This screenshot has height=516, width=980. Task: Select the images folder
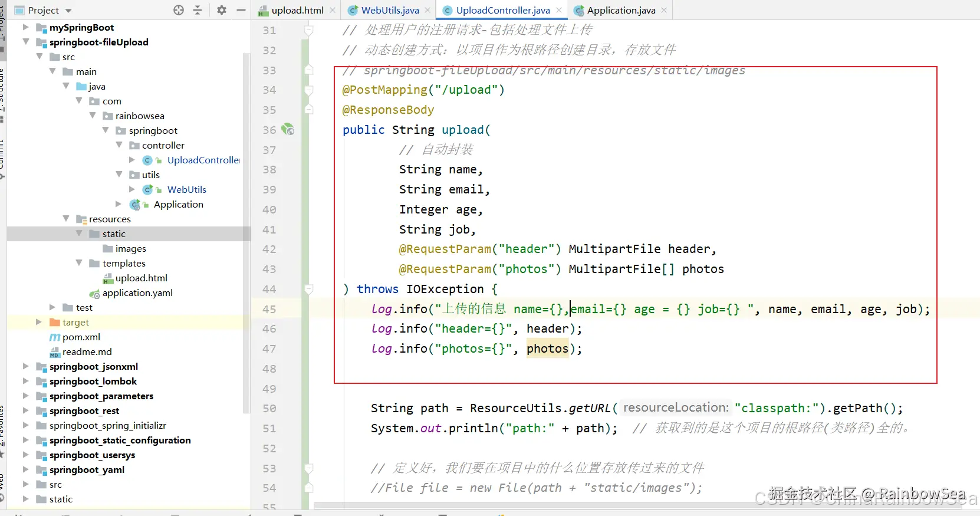(131, 248)
